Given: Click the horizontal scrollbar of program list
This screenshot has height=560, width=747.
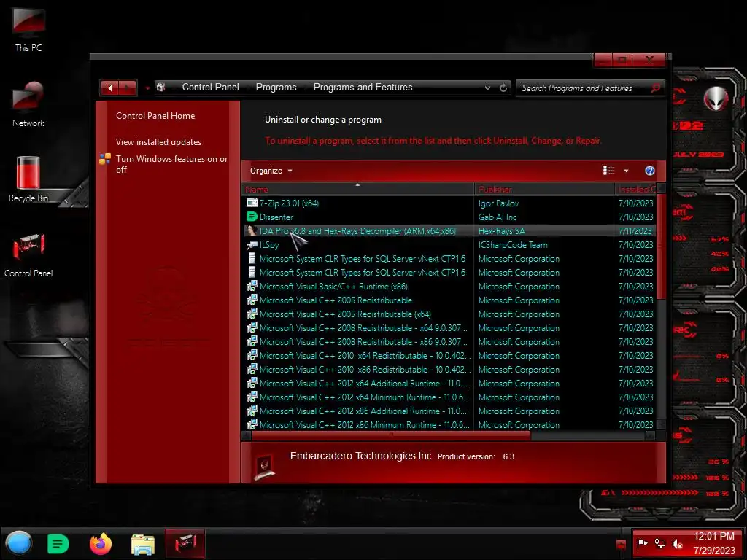Looking at the screenshot, I should click(x=391, y=435).
